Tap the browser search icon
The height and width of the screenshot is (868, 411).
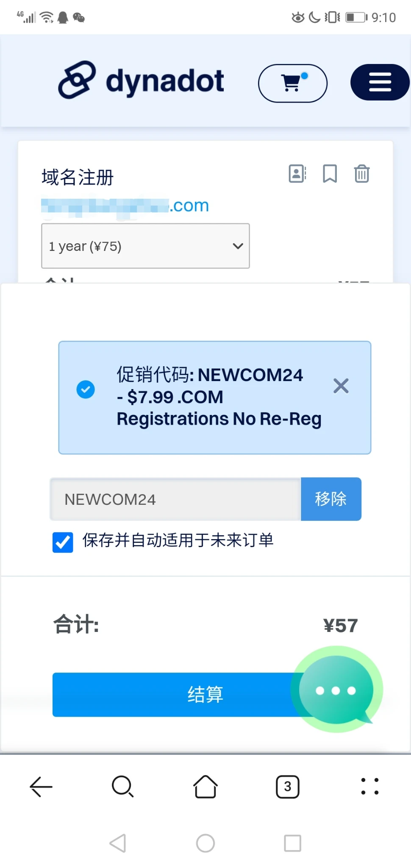coord(123,787)
